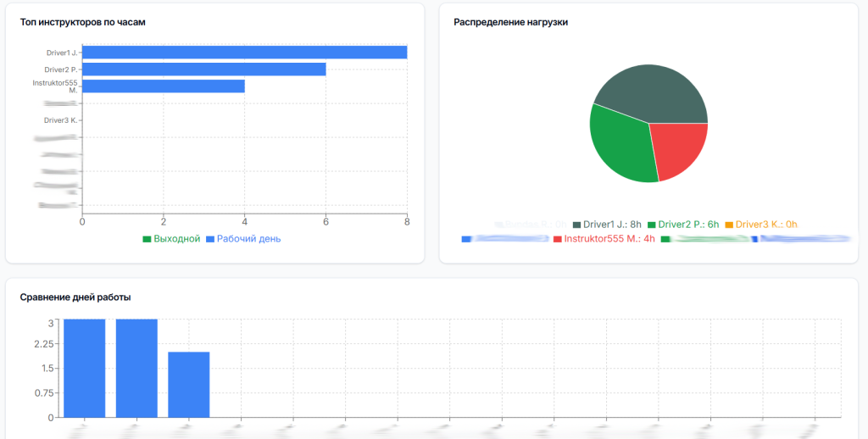The height and width of the screenshot is (439, 868).
Task: Toggle the Выходной series legend label
Action: (176, 239)
